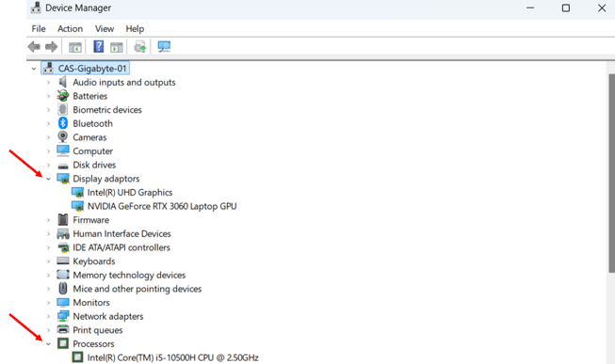Collapse the CAS-Gigabyte-01 root node
Image resolution: width=615 pixels, height=364 pixels.
34,69
